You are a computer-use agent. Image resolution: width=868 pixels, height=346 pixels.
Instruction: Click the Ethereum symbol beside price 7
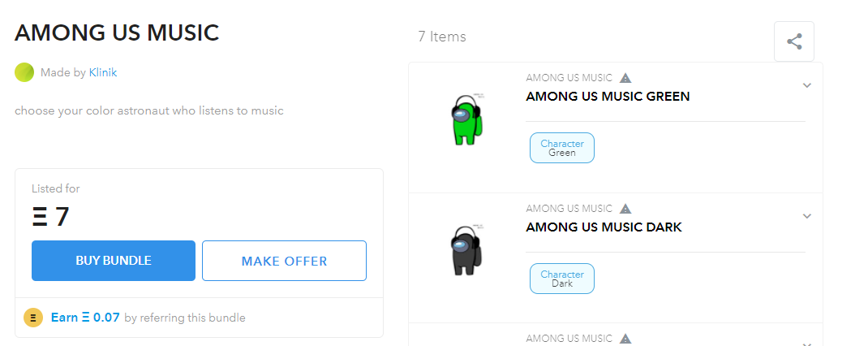point(40,217)
